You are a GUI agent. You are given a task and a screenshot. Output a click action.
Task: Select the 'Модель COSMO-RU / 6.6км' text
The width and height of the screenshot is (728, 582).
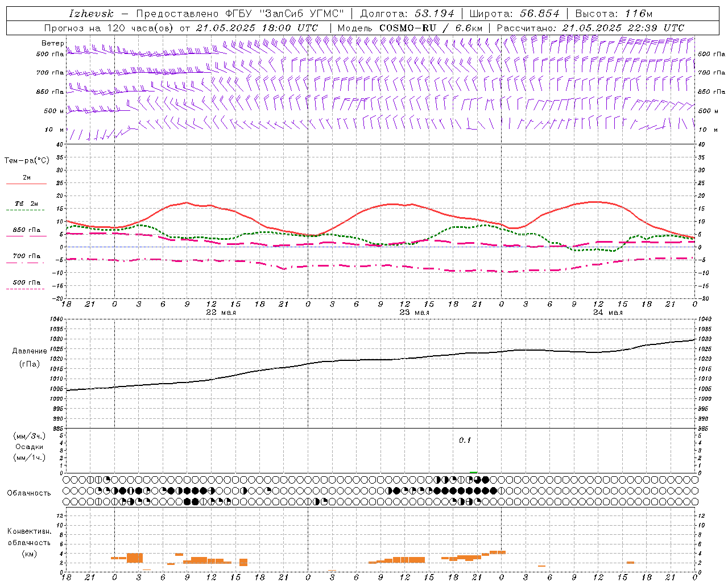[410, 28]
